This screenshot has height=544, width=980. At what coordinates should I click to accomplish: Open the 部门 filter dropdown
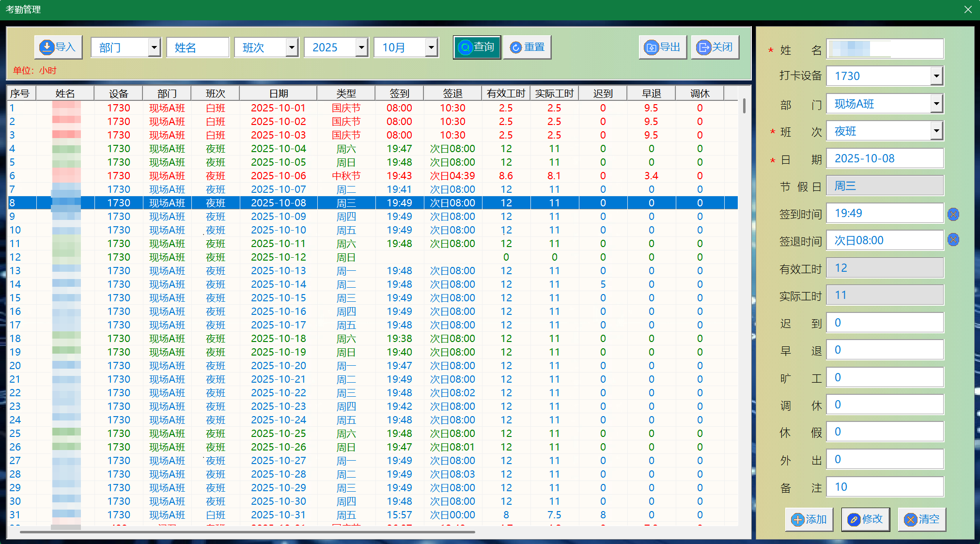tap(154, 47)
